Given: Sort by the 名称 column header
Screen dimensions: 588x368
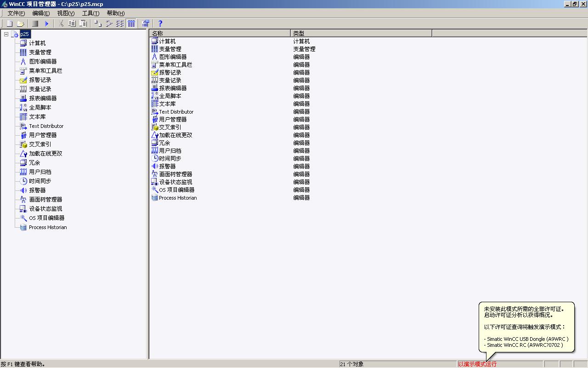Looking at the screenshot, I should point(220,33).
